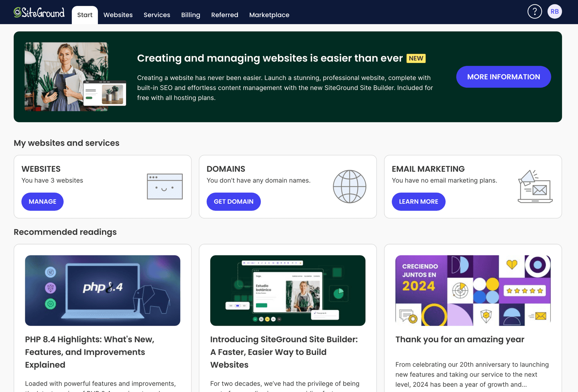Click the domains globe icon
The height and width of the screenshot is (392, 578).
pos(349,186)
